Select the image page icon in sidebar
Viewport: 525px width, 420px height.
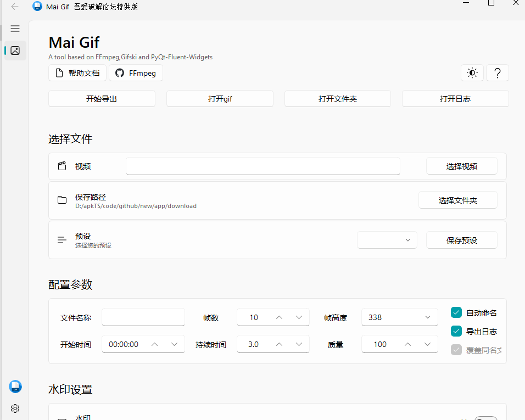coord(15,51)
